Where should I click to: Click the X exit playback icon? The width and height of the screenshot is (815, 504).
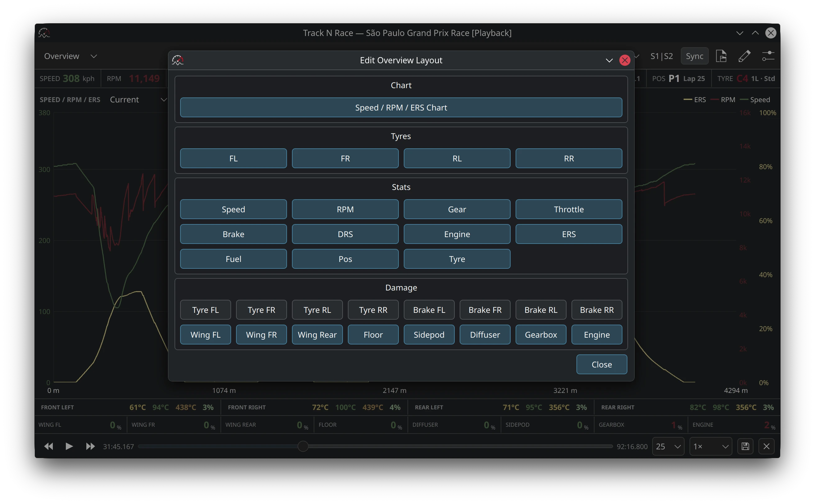pyautogui.click(x=766, y=446)
